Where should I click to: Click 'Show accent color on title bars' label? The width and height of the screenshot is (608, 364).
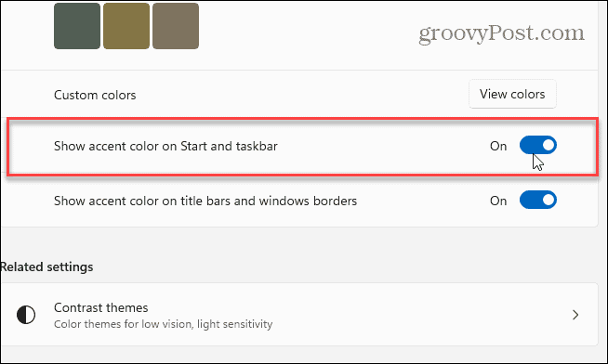[205, 201]
